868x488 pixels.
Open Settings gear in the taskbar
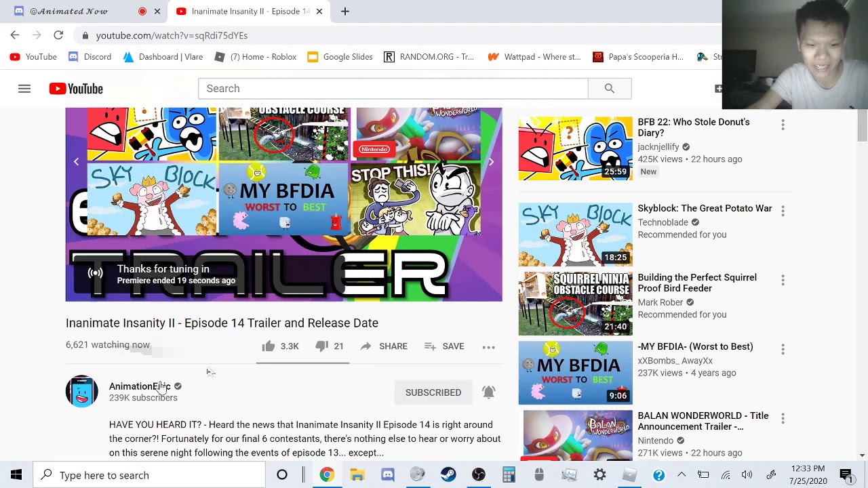599,475
